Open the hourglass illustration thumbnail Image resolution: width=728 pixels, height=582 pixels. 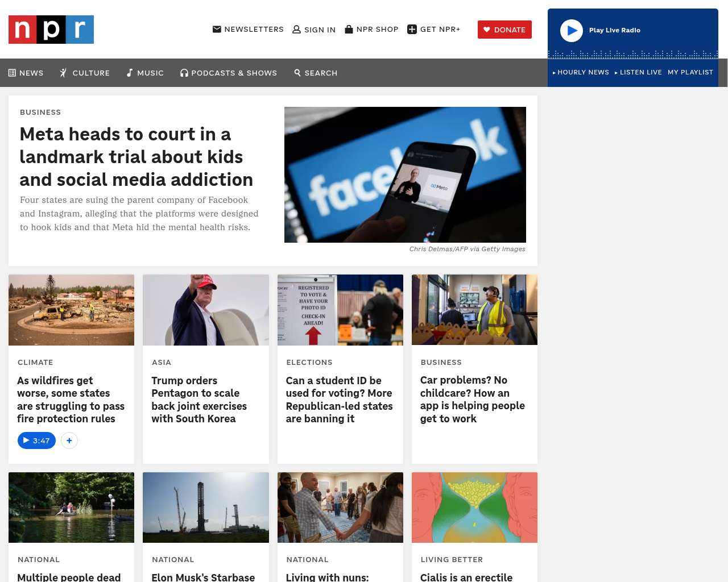(474, 508)
